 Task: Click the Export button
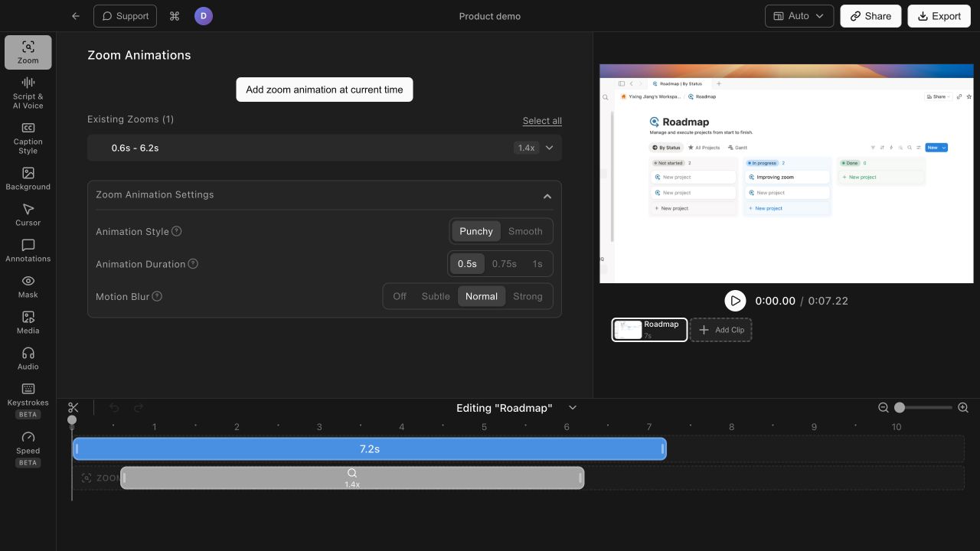(x=939, y=16)
